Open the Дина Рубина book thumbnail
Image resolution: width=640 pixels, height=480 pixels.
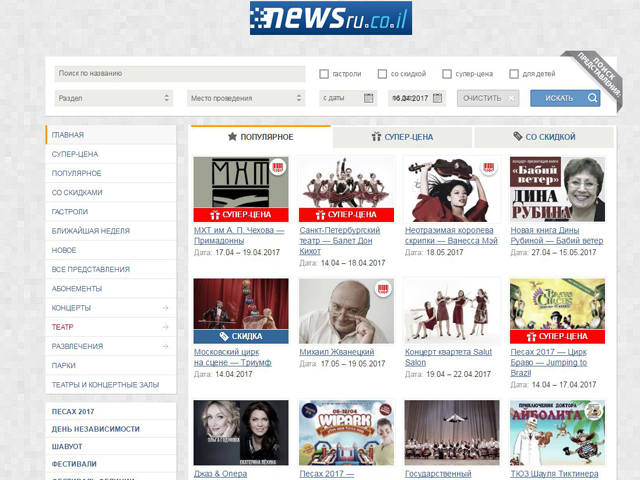coord(558,189)
